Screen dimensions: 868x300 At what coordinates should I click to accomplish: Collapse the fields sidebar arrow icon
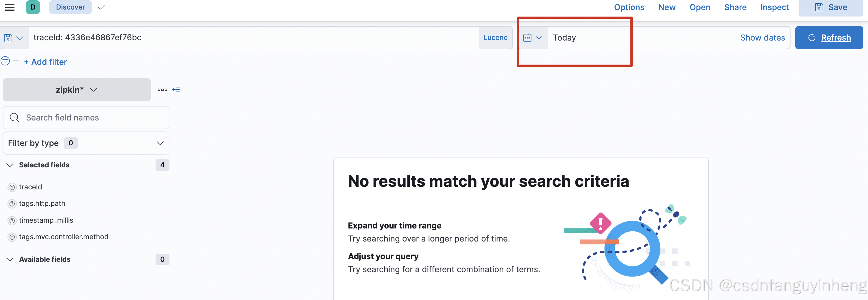[177, 90]
